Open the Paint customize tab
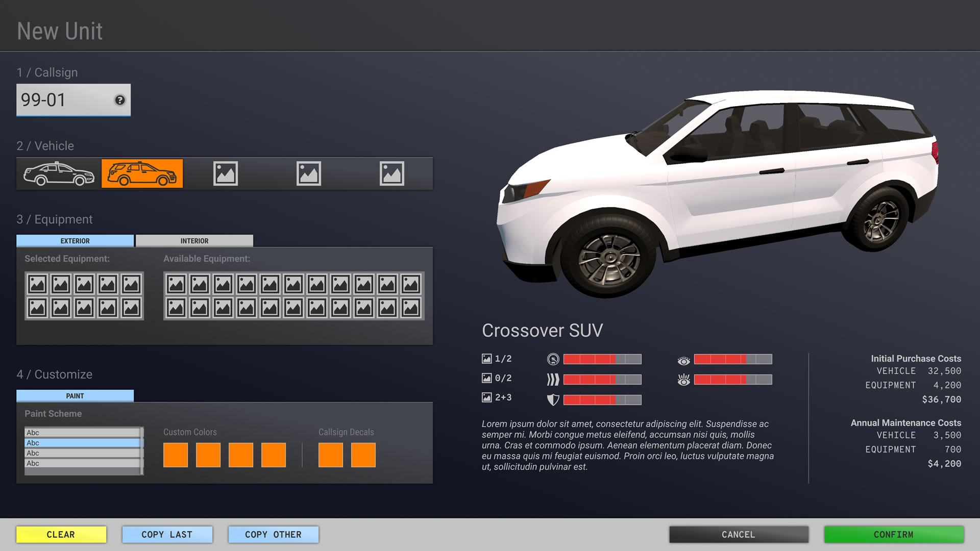 tap(75, 396)
